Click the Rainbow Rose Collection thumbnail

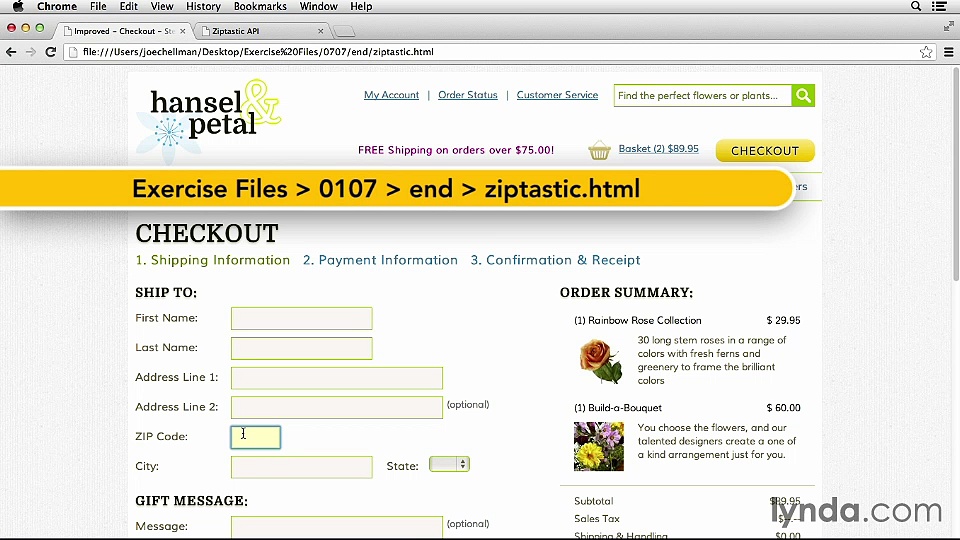(x=600, y=362)
